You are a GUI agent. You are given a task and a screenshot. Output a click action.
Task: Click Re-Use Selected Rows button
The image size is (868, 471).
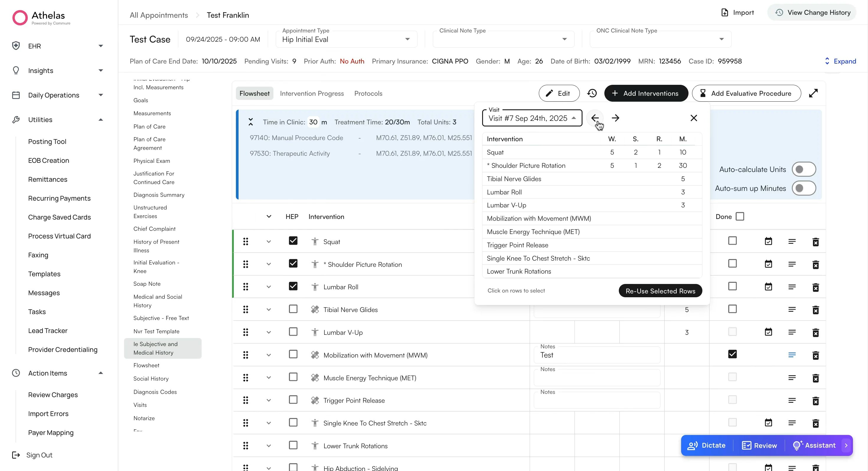point(660,291)
